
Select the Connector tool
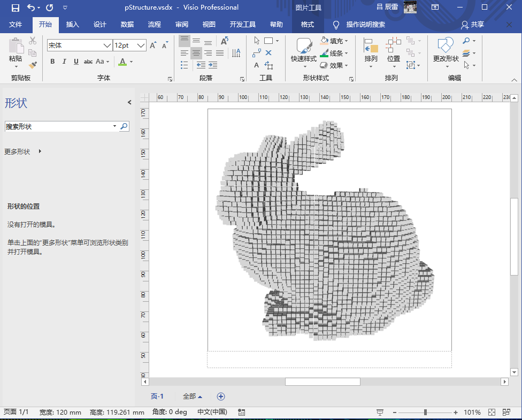(x=257, y=53)
